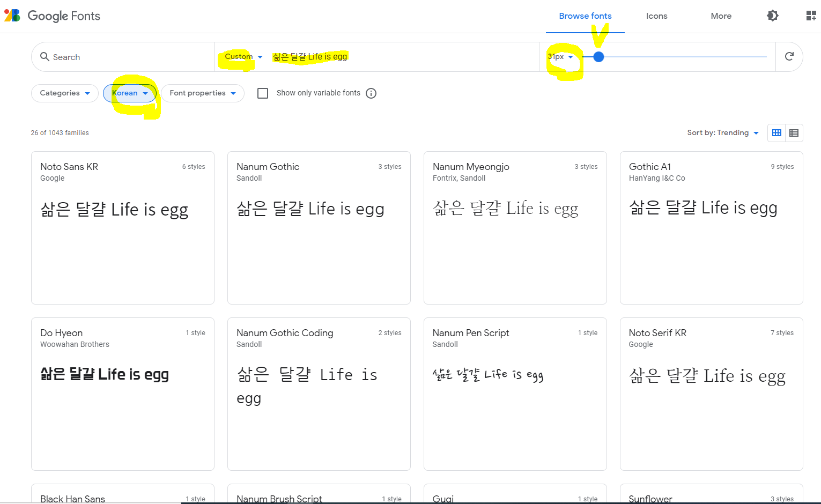
Task: Open the Nanum Brush Script font card
Action: pyautogui.click(x=319, y=494)
